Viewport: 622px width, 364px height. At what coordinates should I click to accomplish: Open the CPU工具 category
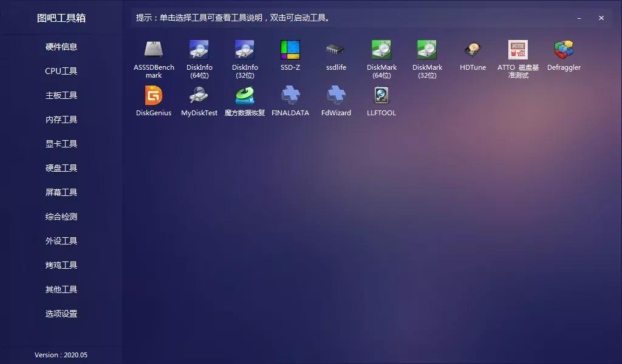(61, 71)
